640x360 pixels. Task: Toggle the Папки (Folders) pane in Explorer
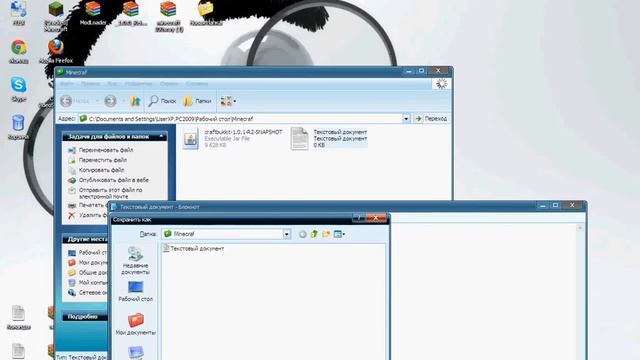(x=197, y=101)
